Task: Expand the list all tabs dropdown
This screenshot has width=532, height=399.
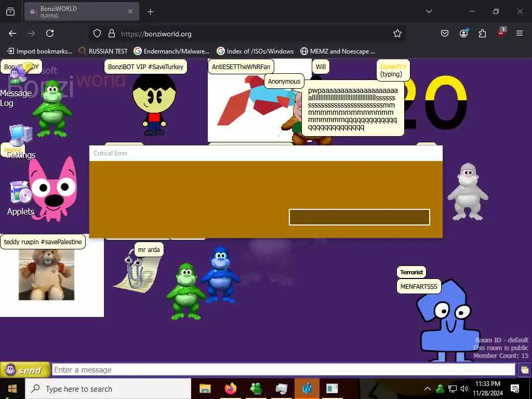Action: click(429, 11)
